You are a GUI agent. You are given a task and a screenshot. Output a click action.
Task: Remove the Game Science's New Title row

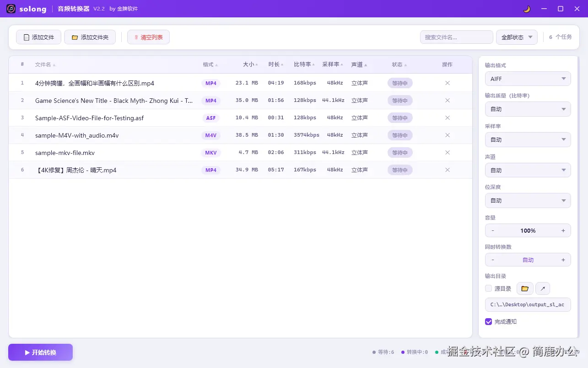pyautogui.click(x=448, y=100)
